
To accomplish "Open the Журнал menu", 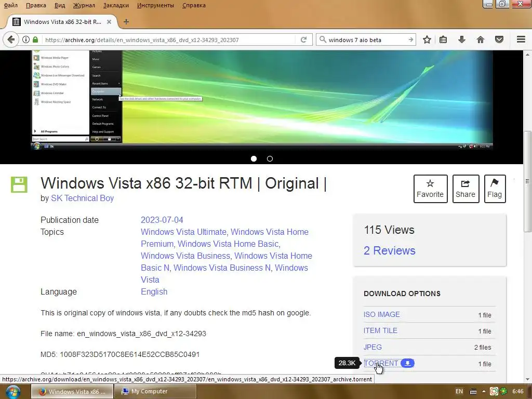I will 84,5.
